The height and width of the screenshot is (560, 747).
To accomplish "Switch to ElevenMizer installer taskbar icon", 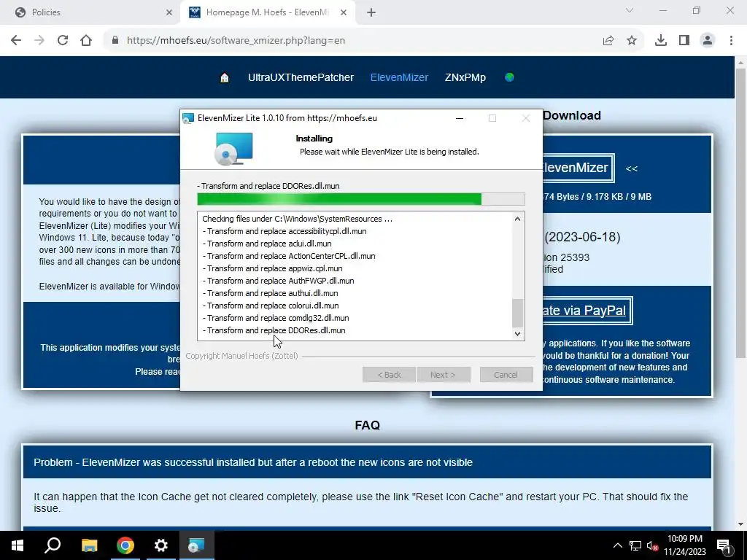I will click(x=196, y=545).
